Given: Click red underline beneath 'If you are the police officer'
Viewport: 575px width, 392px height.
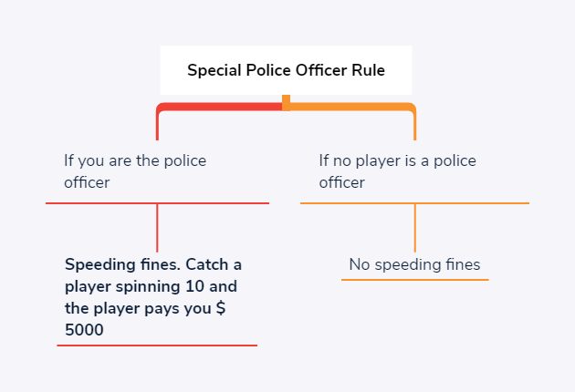Looking at the screenshot, I should pyautogui.click(x=157, y=203).
